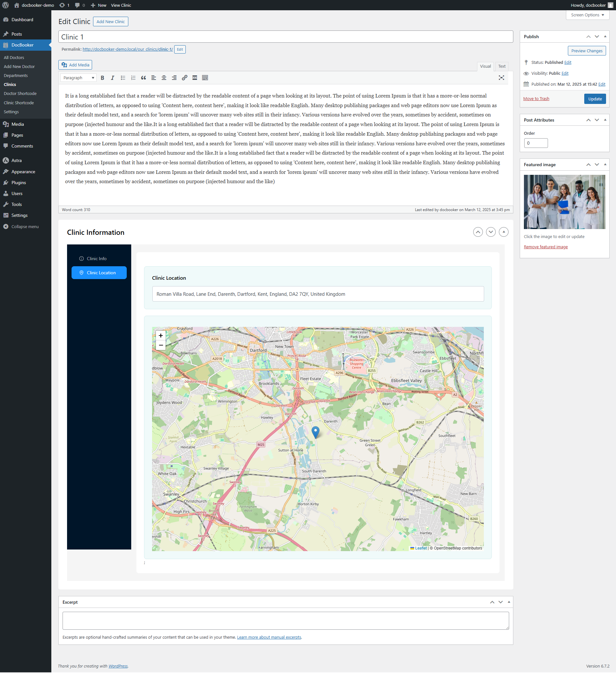Click the Add New Clinic button
The image size is (616, 673).
pyautogui.click(x=110, y=22)
